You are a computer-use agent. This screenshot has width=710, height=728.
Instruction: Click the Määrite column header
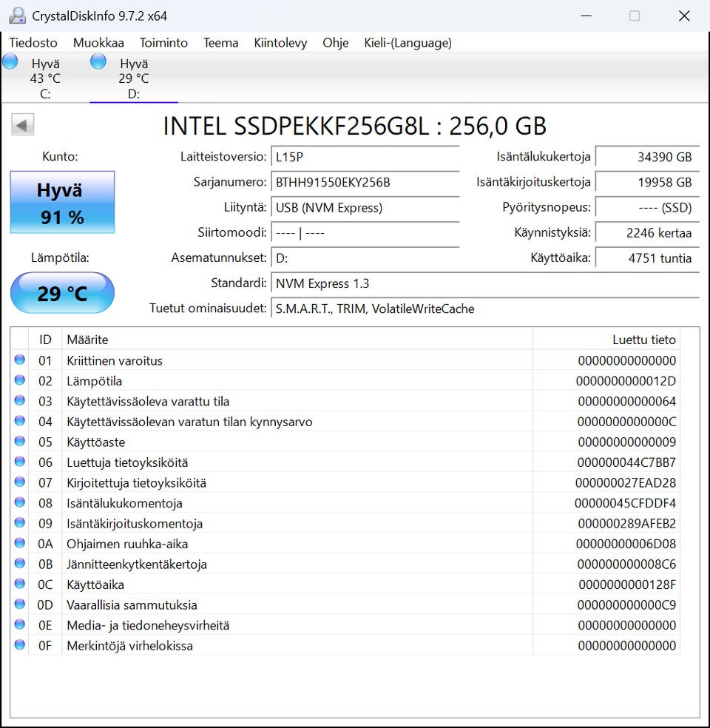pyautogui.click(x=296, y=340)
